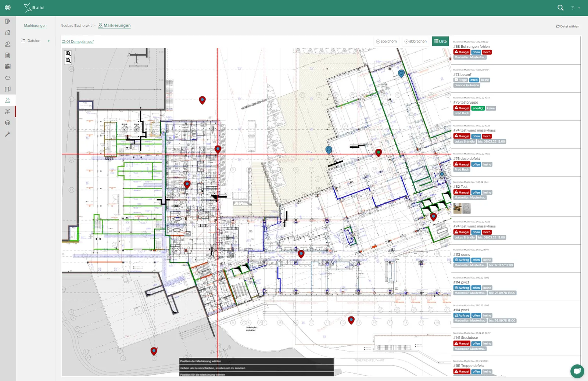Open first photo thumbnail under #82 Test
The height and width of the screenshot is (381, 588).
tap(458, 208)
